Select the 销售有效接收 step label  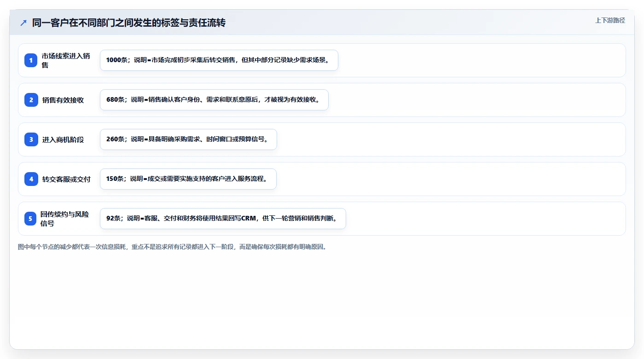(63, 100)
